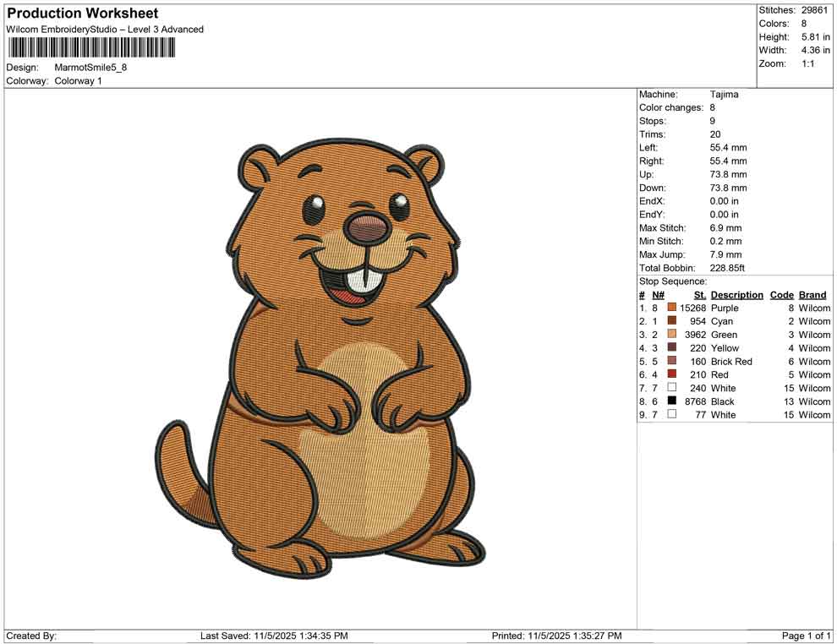Viewport: 837px width, 644px height.
Task: Click the Color changes value 8
Action: (x=713, y=108)
